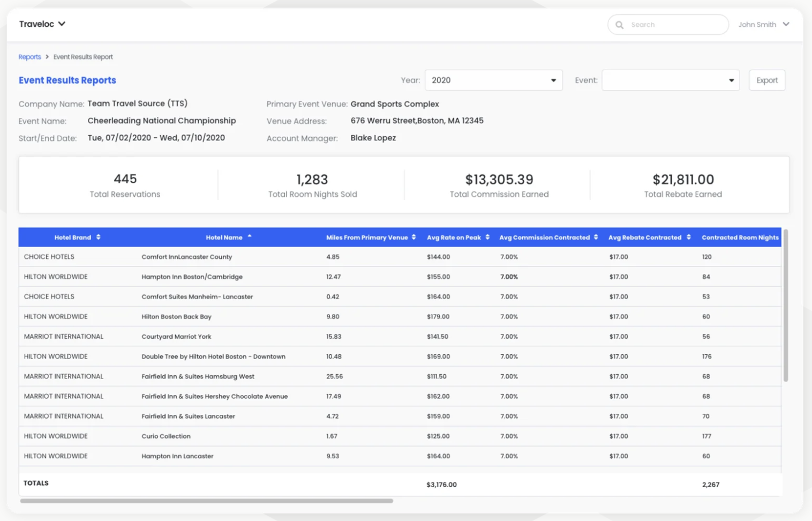Click the search magnifier icon
Viewport: 812px width, 521px height.
[x=620, y=25]
